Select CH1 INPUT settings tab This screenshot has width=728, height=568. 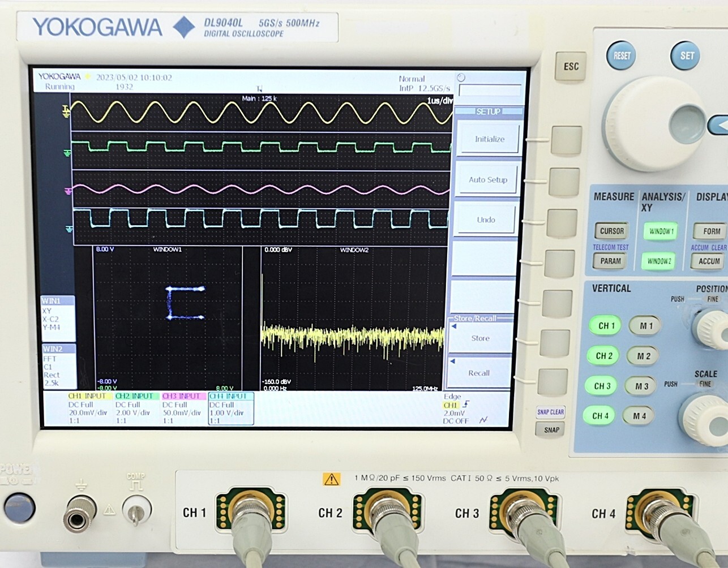point(89,397)
